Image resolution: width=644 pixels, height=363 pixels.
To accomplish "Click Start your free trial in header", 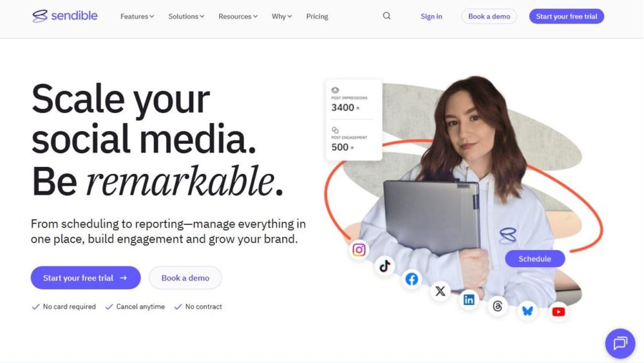I will tap(566, 17).
